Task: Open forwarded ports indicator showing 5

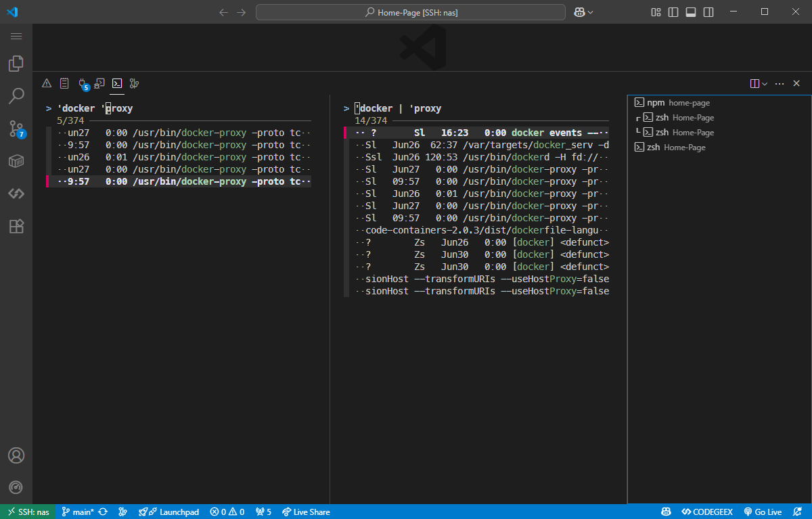Action: [x=263, y=512]
